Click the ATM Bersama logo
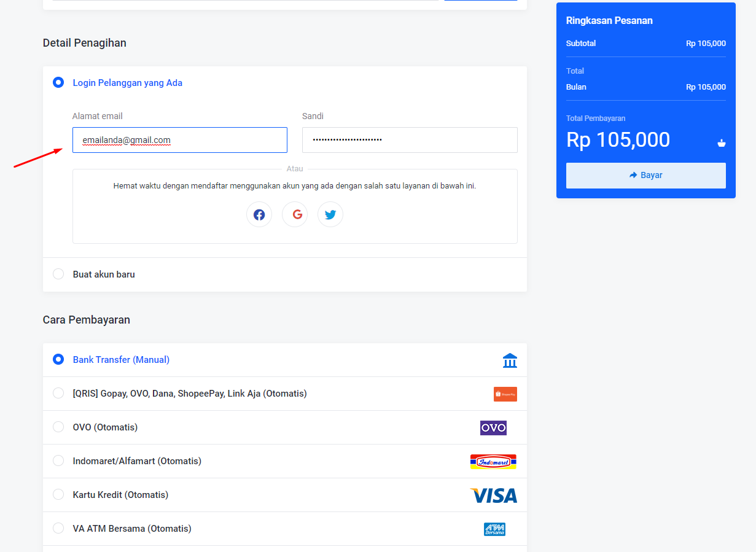The image size is (756, 552). point(494,529)
